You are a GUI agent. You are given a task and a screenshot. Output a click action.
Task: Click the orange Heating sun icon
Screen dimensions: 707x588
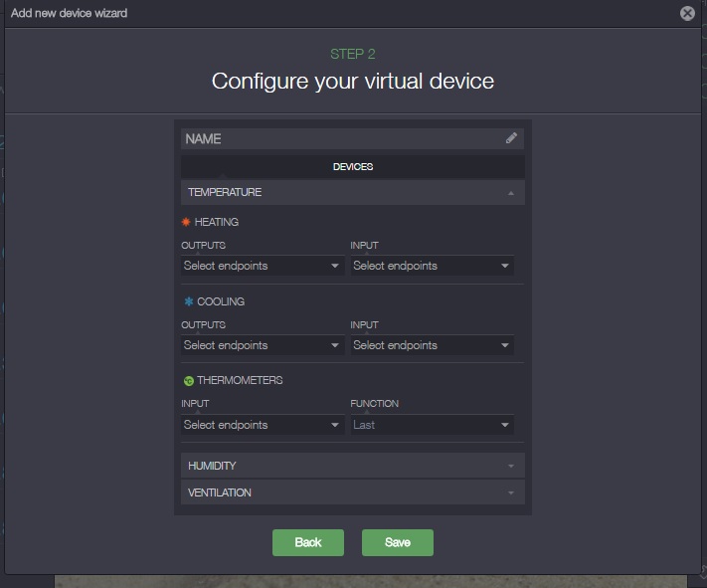(x=186, y=222)
